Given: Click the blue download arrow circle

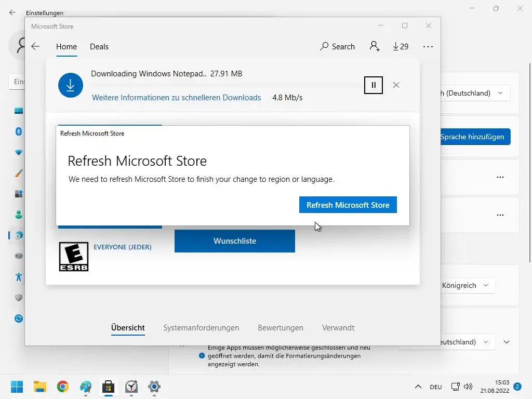Looking at the screenshot, I should 71,85.
